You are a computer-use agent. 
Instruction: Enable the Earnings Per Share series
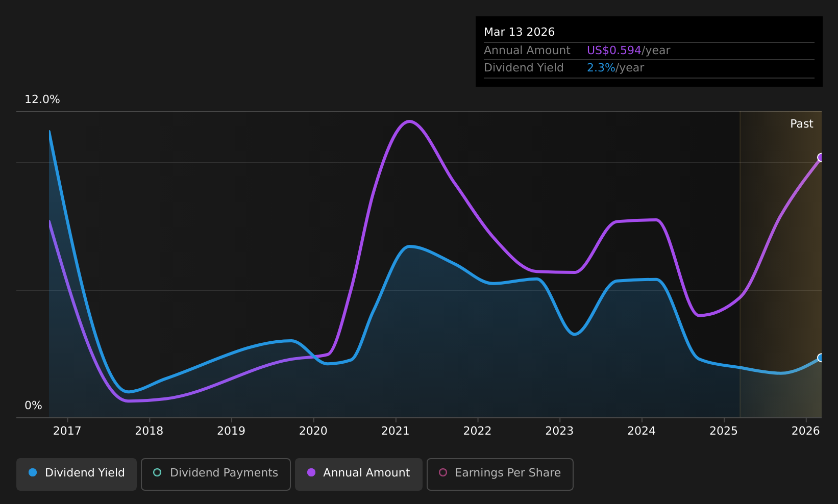click(x=500, y=474)
